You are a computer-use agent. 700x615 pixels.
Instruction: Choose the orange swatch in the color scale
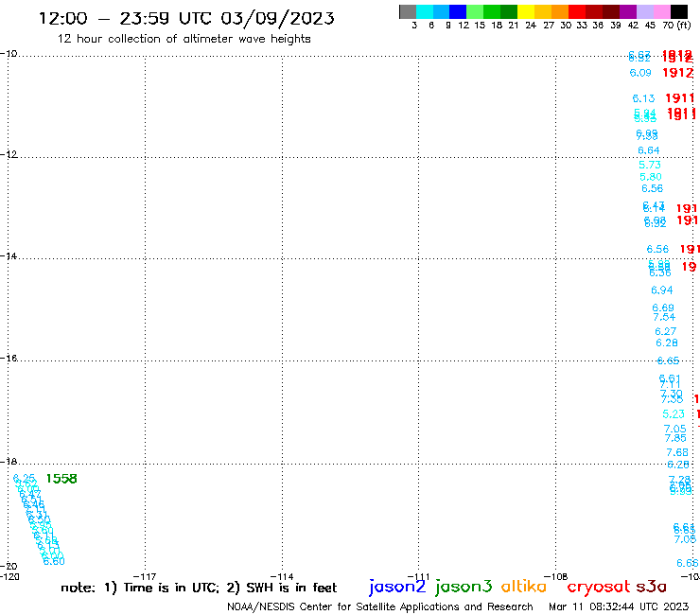click(x=560, y=11)
